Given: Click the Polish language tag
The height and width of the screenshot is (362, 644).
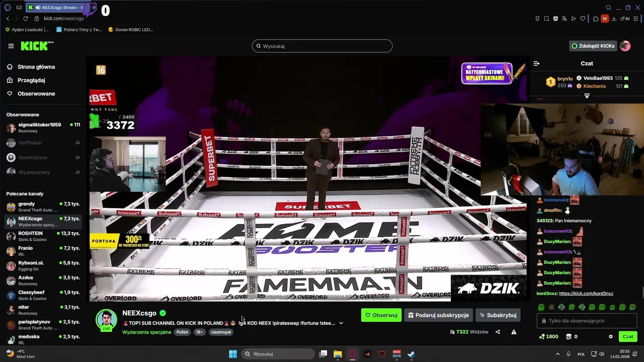Looking at the screenshot, I should tap(182, 332).
